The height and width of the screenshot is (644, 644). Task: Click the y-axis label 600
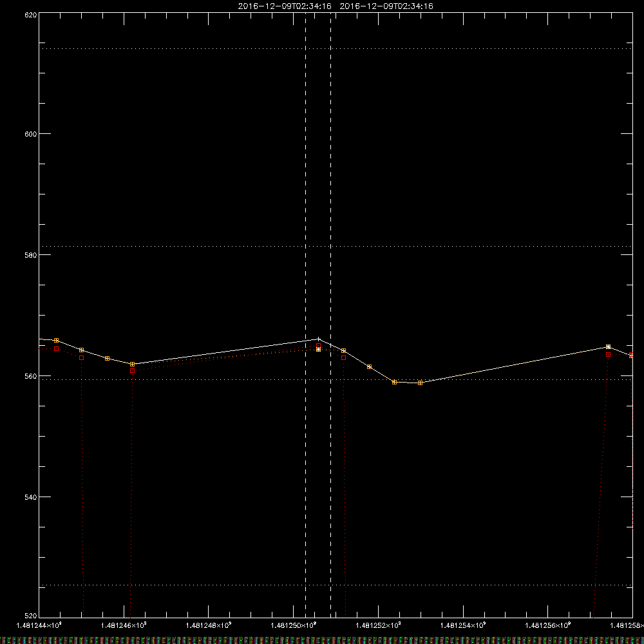click(x=31, y=134)
